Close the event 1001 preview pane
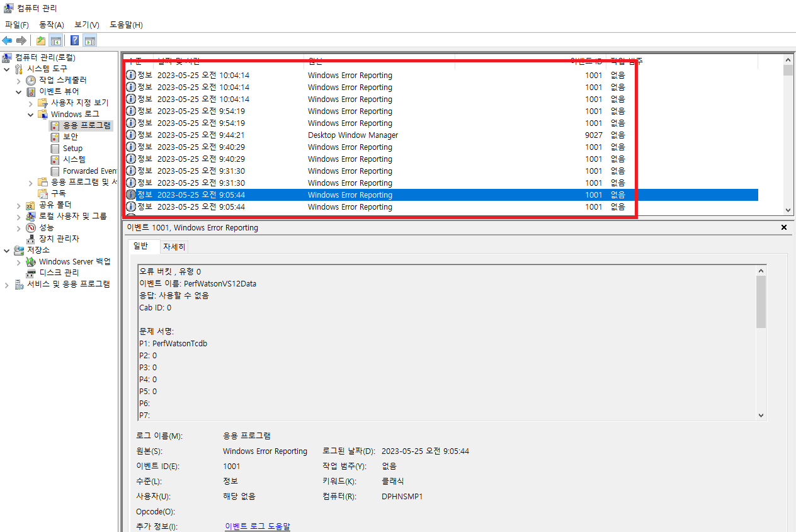 [784, 227]
